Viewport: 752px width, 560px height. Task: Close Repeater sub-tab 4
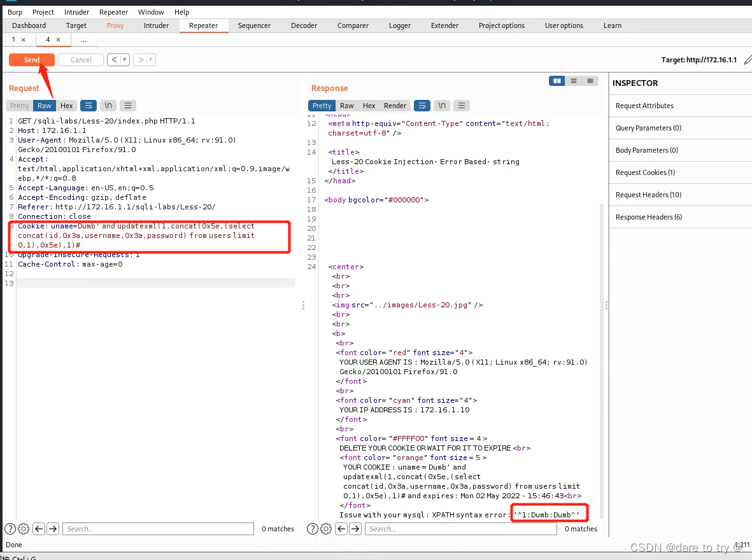(x=58, y=40)
